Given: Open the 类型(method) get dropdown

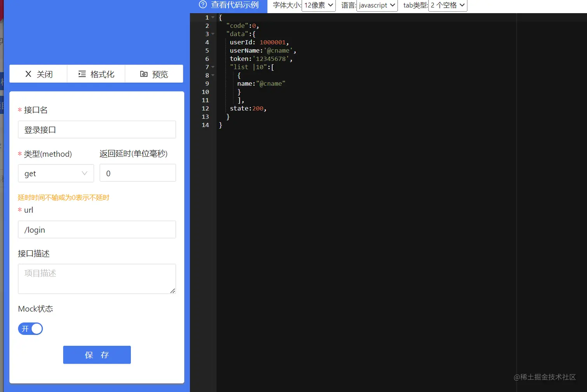Looking at the screenshot, I should pyautogui.click(x=56, y=173).
